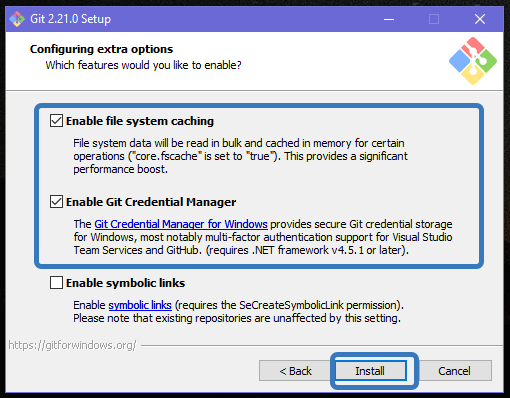Click the Git icon in title bar
This screenshot has width=510, height=398.
[17, 19]
